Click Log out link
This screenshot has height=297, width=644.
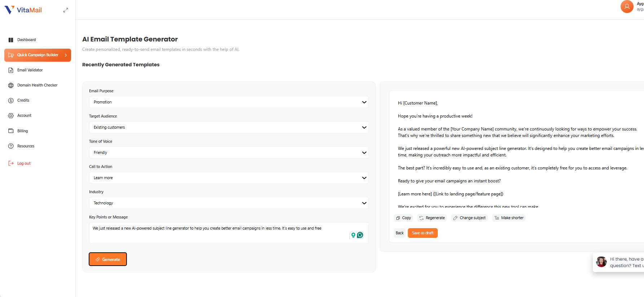pos(24,163)
